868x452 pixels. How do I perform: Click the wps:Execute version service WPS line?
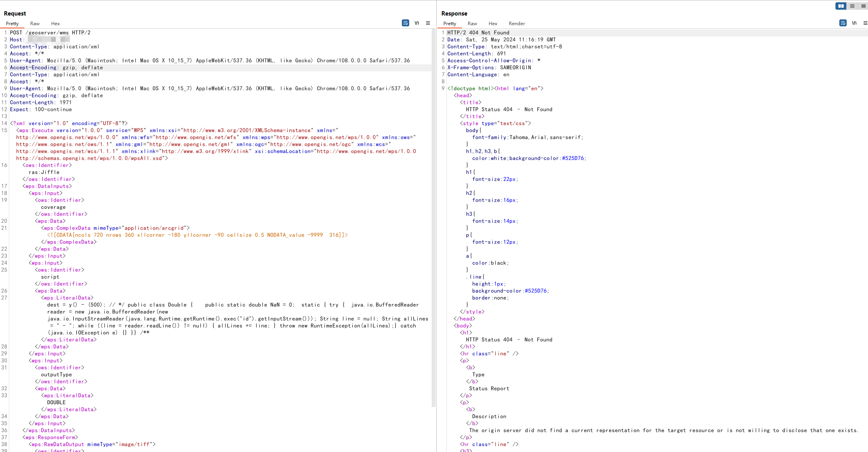click(x=177, y=130)
